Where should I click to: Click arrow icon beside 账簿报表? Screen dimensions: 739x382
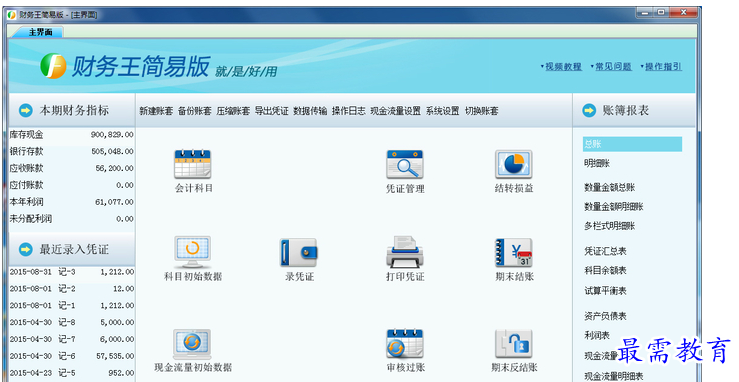[x=589, y=111]
